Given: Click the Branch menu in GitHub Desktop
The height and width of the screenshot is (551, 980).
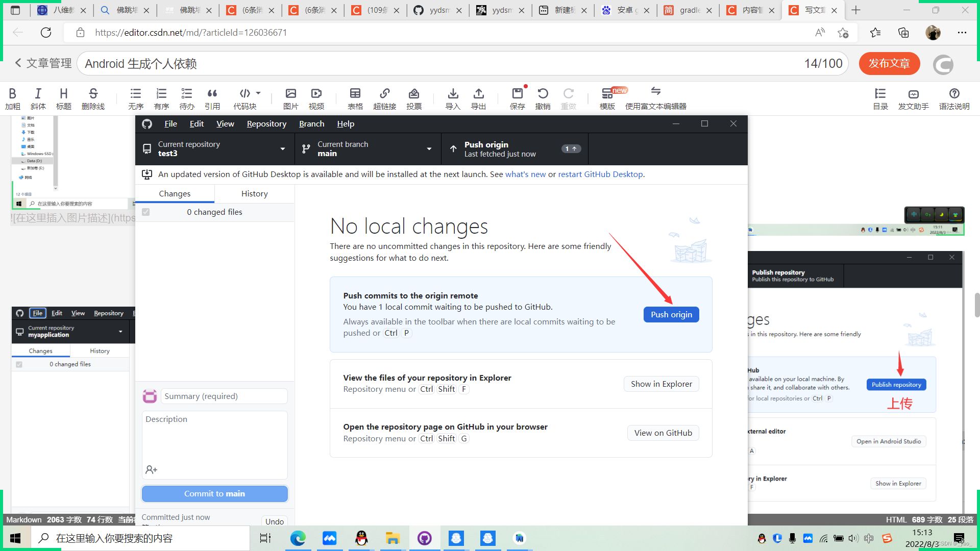Looking at the screenshot, I should (x=311, y=124).
